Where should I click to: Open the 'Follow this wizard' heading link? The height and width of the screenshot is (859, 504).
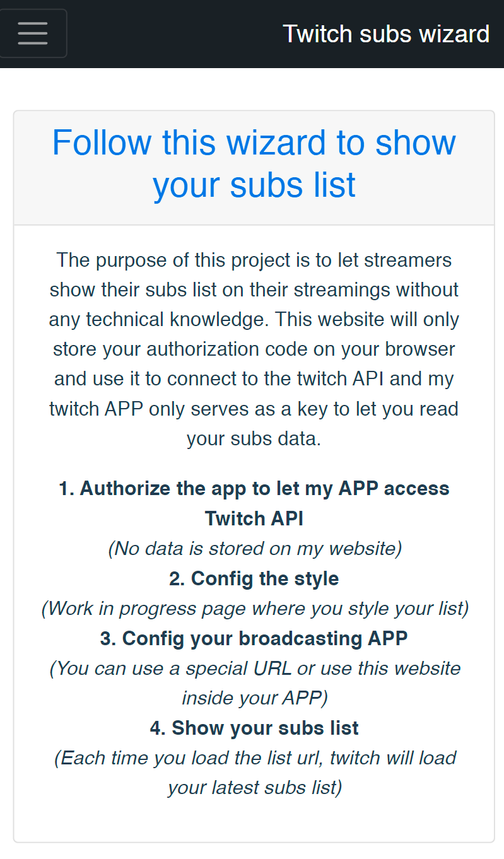pos(254,163)
